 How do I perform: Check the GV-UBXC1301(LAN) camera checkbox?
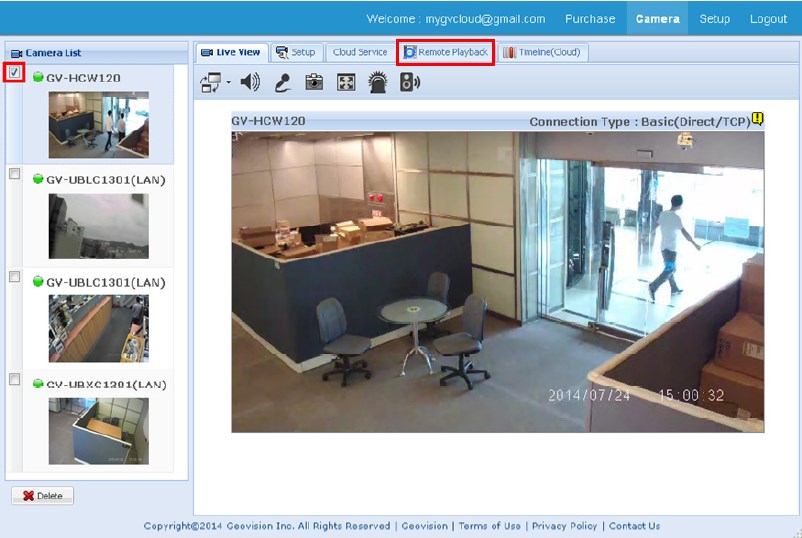point(14,379)
